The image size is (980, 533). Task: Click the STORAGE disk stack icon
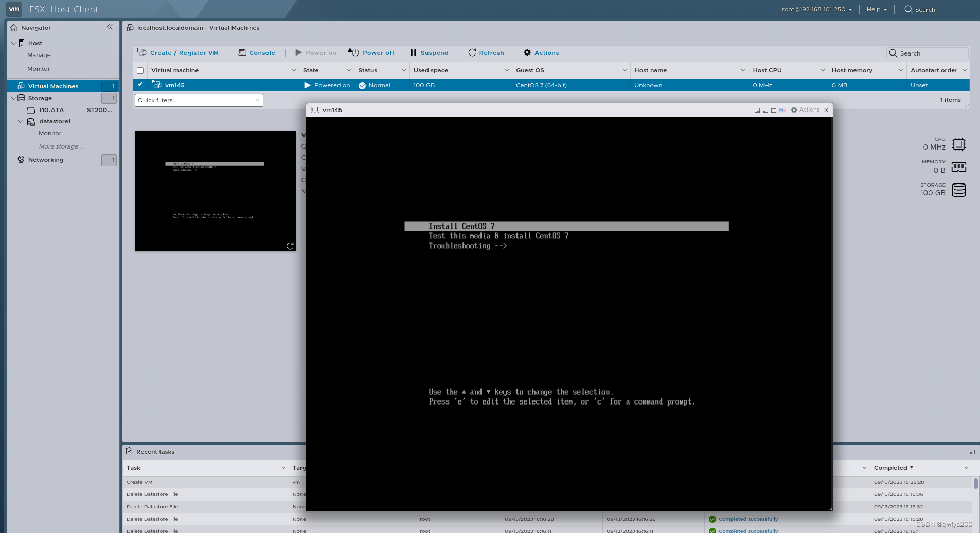click(x=959, y=190)
